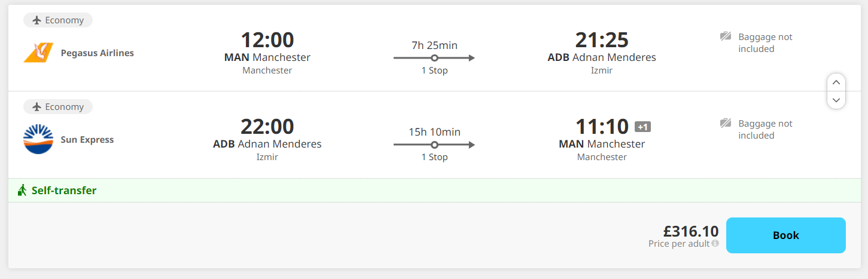Book the £316.10 flight
Image resolution: width=868 pixels, height=279 pixels.
[x=785, y=235]
